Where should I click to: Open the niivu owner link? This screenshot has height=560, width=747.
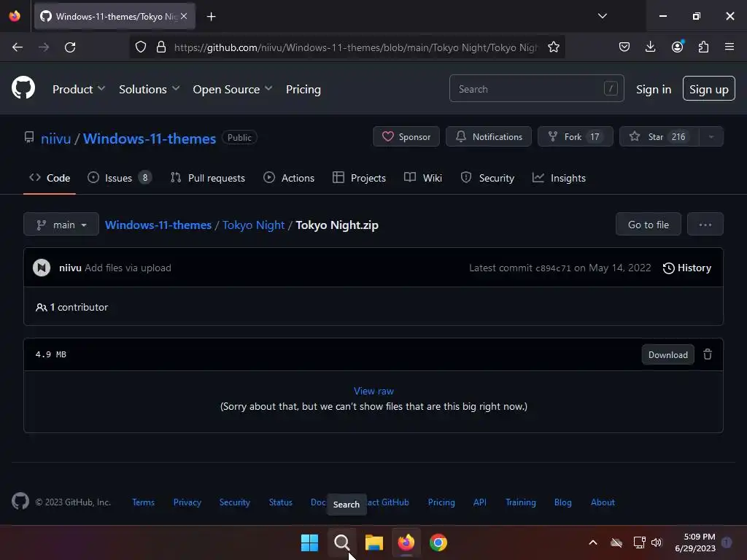[55, 139]
